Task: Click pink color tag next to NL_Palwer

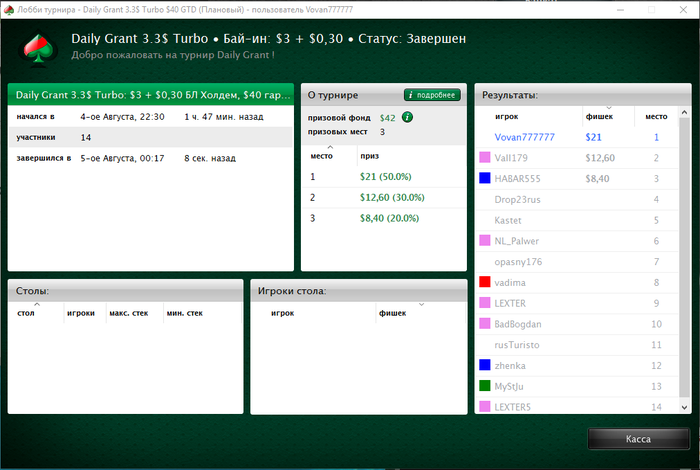Action: point(484,241)
